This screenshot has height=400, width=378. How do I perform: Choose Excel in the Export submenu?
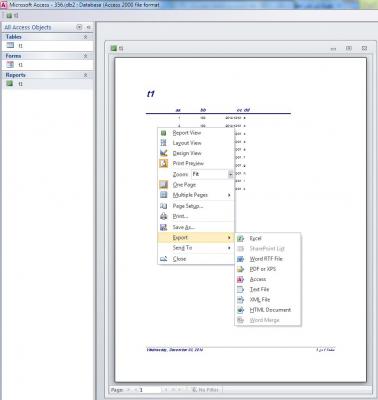coord(268,238)
